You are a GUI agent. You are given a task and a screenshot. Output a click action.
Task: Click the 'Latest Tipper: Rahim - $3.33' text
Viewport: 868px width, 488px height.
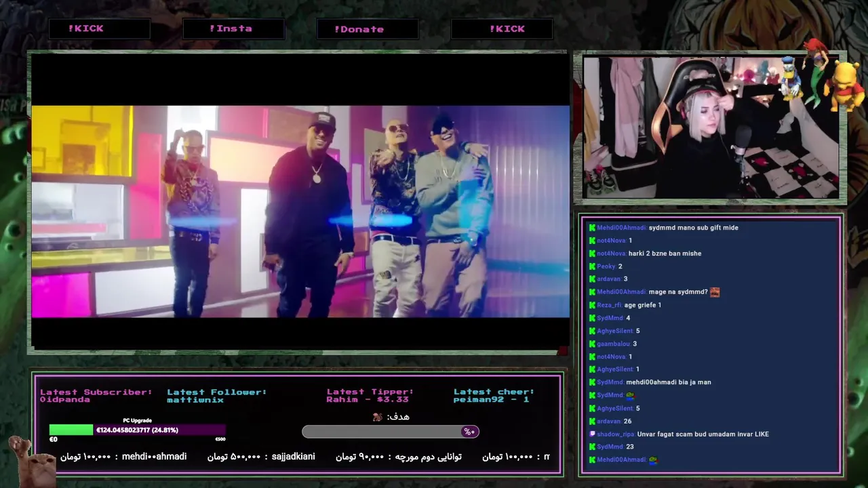[370, 396]
